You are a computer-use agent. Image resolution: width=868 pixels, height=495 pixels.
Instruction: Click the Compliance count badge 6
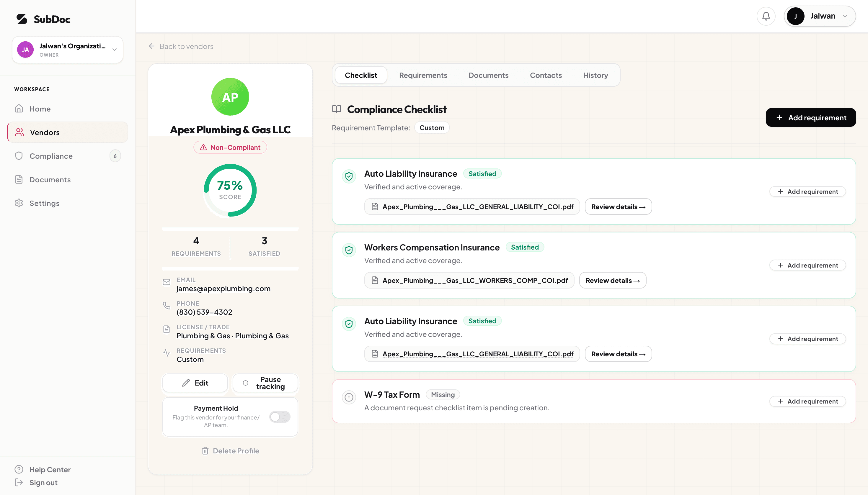coord(115,156)
